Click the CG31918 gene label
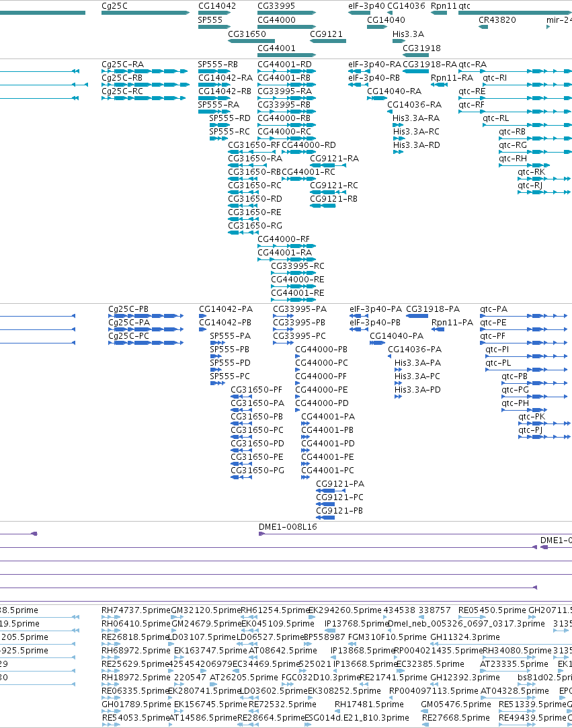572x728 pixels. 421,48
